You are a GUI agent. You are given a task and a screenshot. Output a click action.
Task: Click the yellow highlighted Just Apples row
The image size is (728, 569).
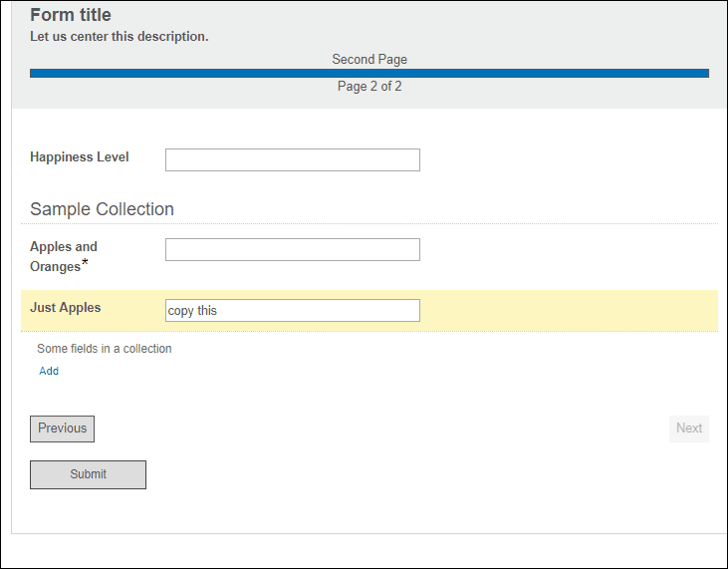tap(369, 311)
